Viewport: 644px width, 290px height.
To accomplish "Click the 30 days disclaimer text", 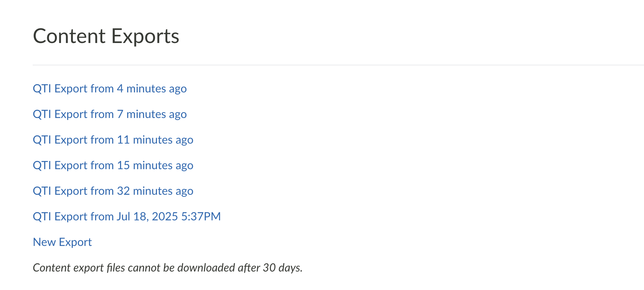I will 168,268.
